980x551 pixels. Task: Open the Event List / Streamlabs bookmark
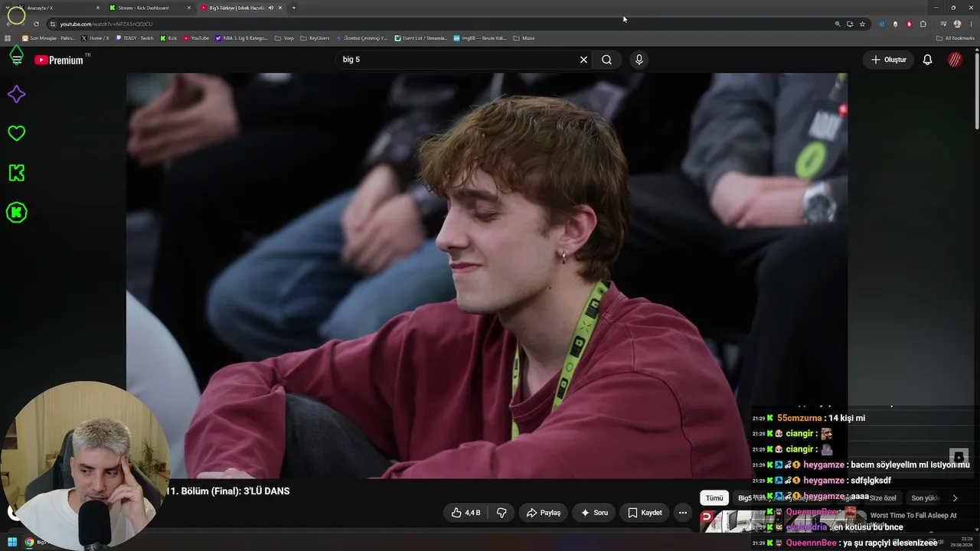(420, 38)
